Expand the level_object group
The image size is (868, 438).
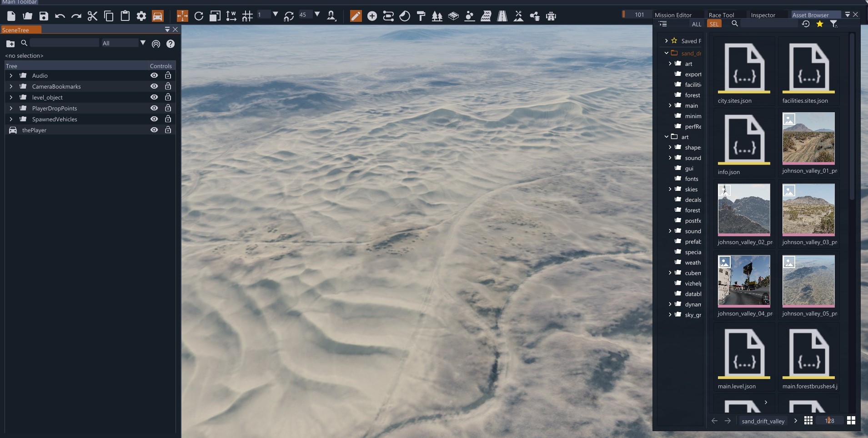tap(11, 97)
